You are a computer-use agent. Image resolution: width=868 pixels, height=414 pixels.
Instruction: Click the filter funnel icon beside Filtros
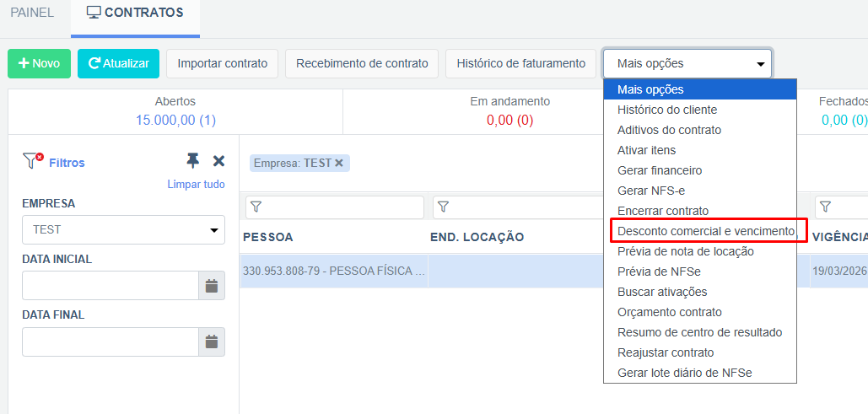click(x=32, y=161)
